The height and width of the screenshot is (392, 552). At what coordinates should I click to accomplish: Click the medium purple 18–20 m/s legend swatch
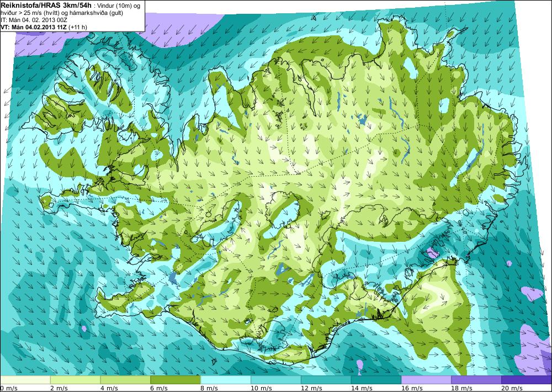[x=476, y=380]
